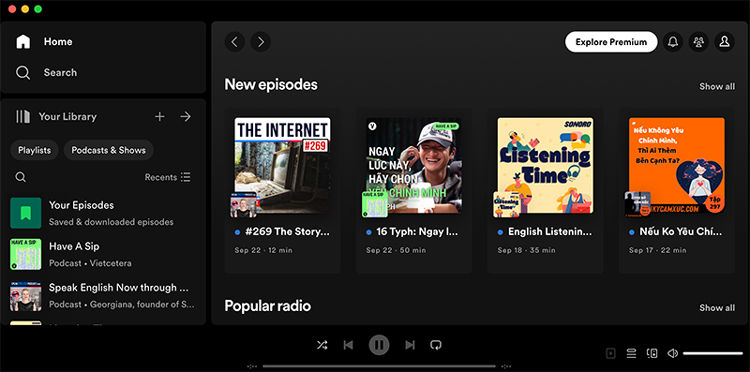Select the Popular radio heading

[x=267, y=306]
